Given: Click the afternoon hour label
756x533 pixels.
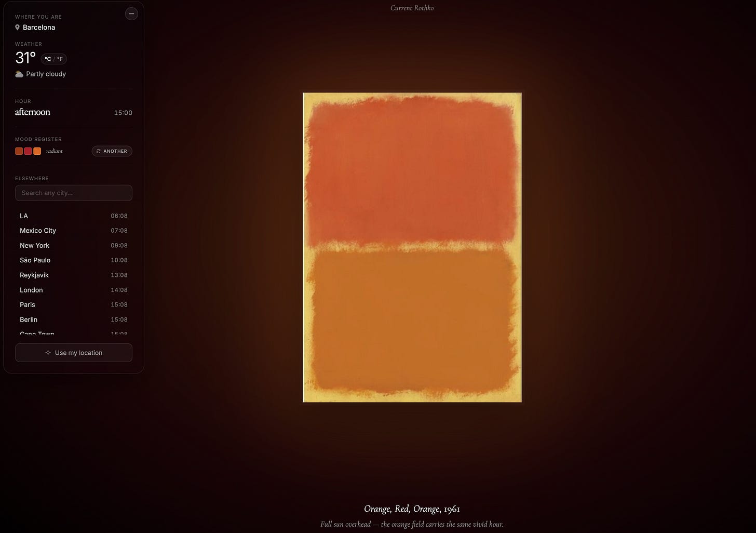Looking at the screenshot, I should tap(33, 112).
